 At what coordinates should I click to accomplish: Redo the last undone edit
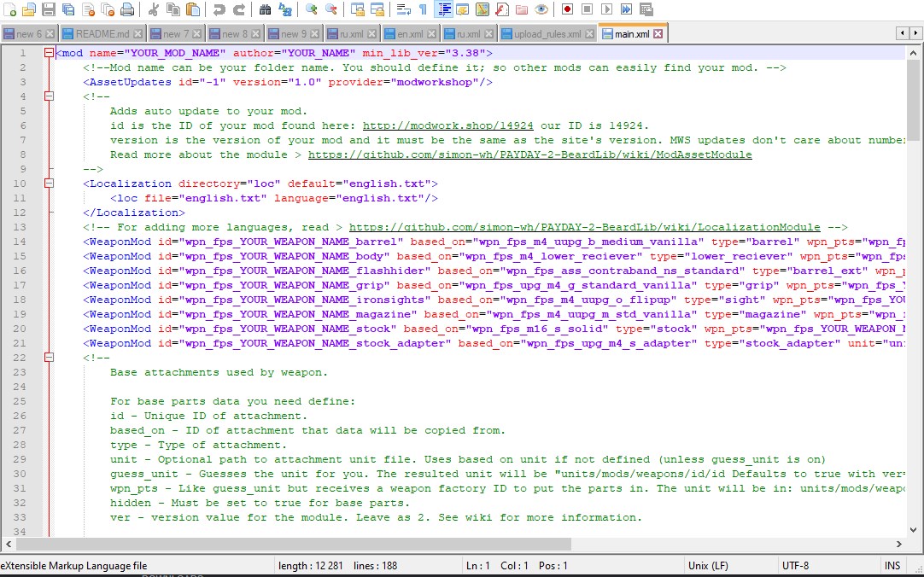pyautogui.click(x=238, y=9)
